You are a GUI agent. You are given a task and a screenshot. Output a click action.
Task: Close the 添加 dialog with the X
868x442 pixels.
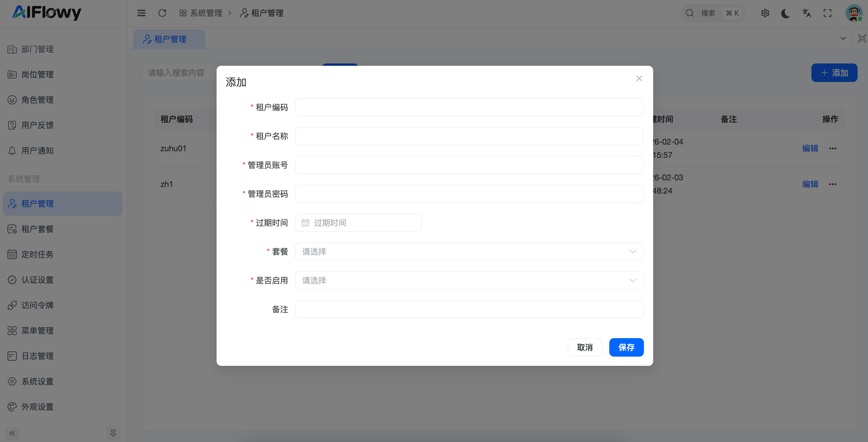[639, 78]
